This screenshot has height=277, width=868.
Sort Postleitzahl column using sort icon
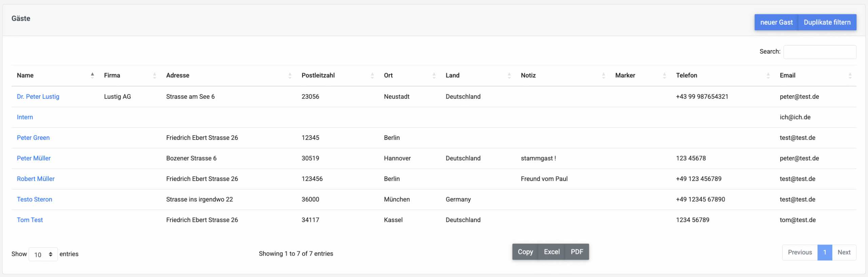click(x=372, y=75)
